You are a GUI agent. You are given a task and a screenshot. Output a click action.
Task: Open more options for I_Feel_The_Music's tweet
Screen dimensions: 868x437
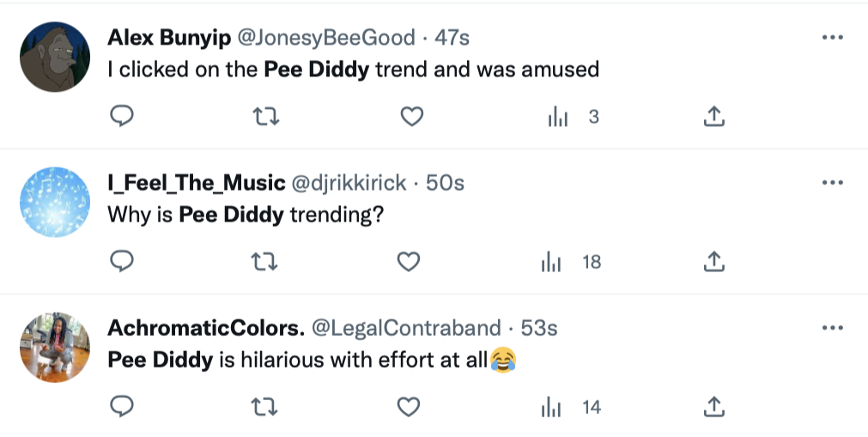click(833, 183)
